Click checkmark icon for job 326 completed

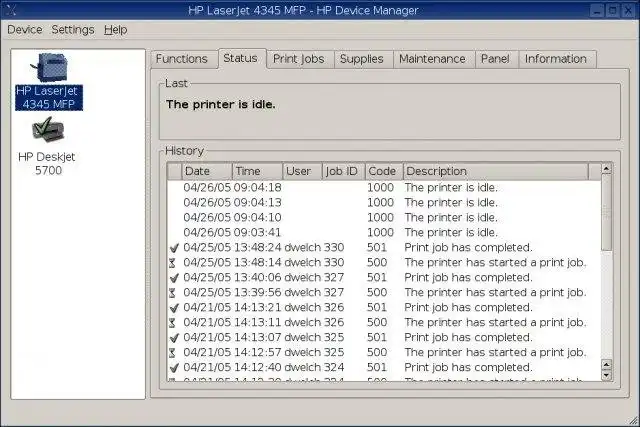[x=174, y=308]
